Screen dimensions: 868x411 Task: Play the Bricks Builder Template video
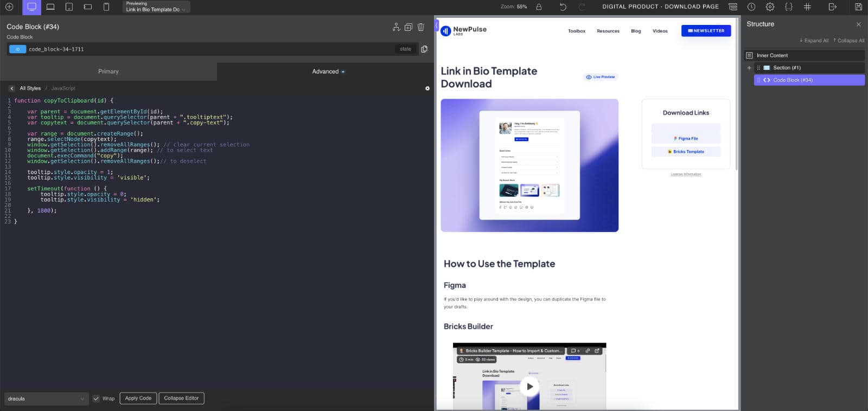click(x=529, y=387)
